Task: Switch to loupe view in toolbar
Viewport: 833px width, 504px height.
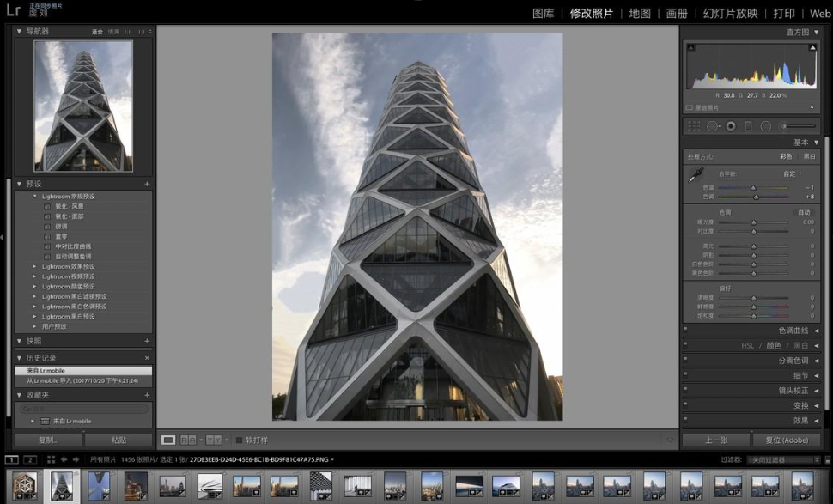Action: (167, 440)
